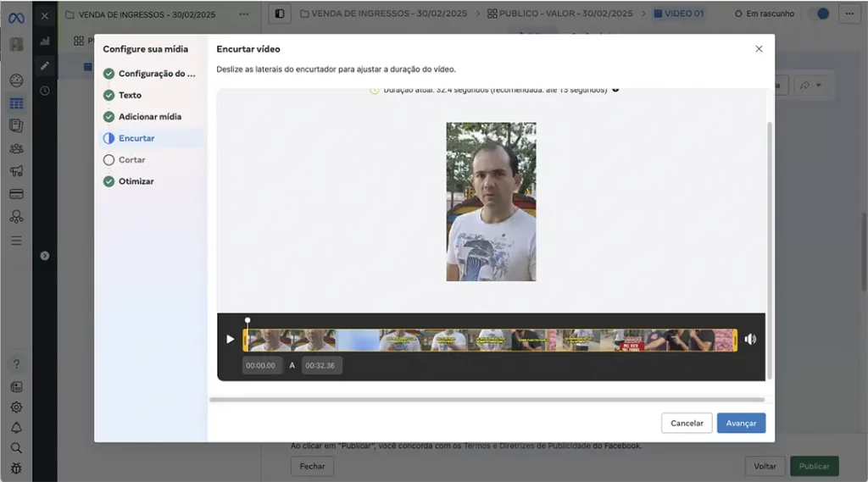Image resolution: width=868 pixels, height=482 pixels.
Task: Toggle the ad status switch next to Em rascunho
Action: pos(818,14)
